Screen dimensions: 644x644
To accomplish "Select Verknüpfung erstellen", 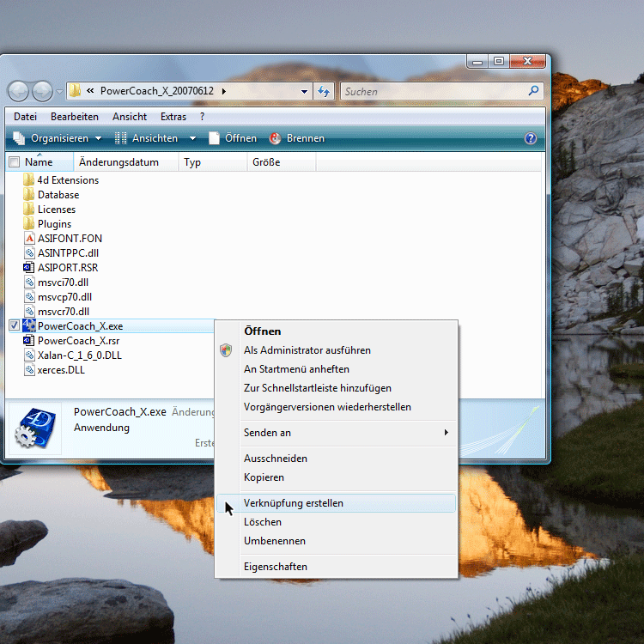I will pos(336,503).
